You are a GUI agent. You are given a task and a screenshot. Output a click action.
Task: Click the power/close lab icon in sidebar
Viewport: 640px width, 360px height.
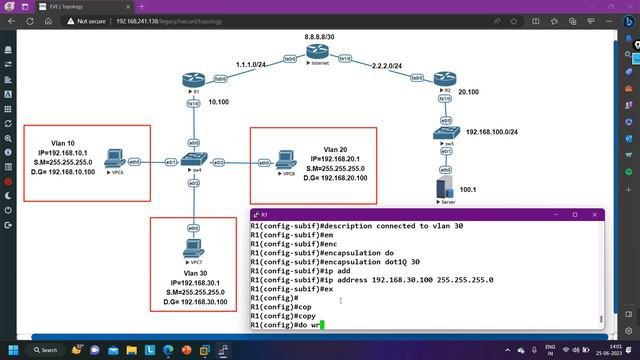pos(8,210)
